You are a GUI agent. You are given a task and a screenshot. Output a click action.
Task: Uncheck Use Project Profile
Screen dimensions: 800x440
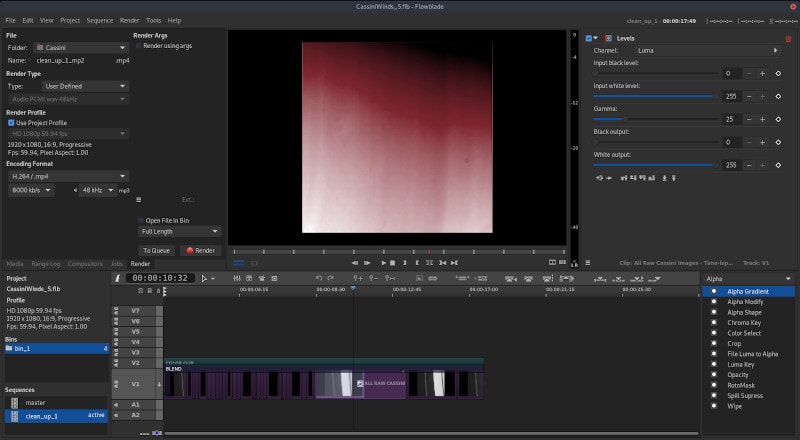pyautogui.click(x=11, y=122)
